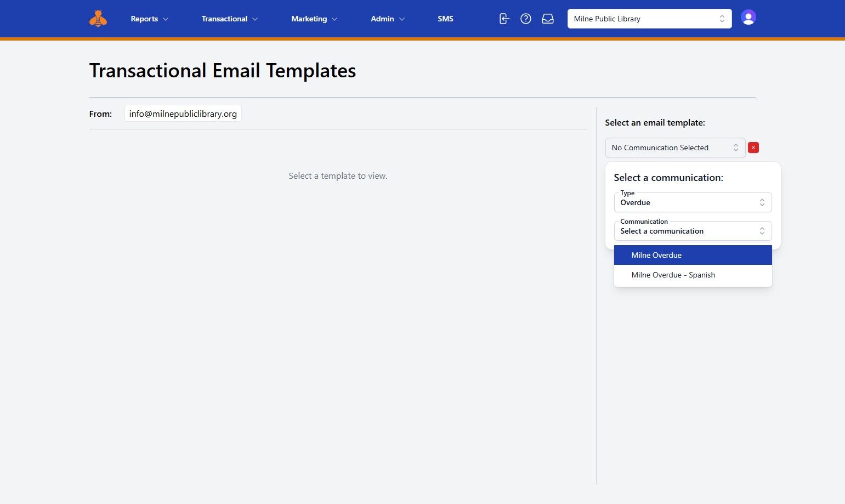Open the user profile avatar

click(748, 18)
